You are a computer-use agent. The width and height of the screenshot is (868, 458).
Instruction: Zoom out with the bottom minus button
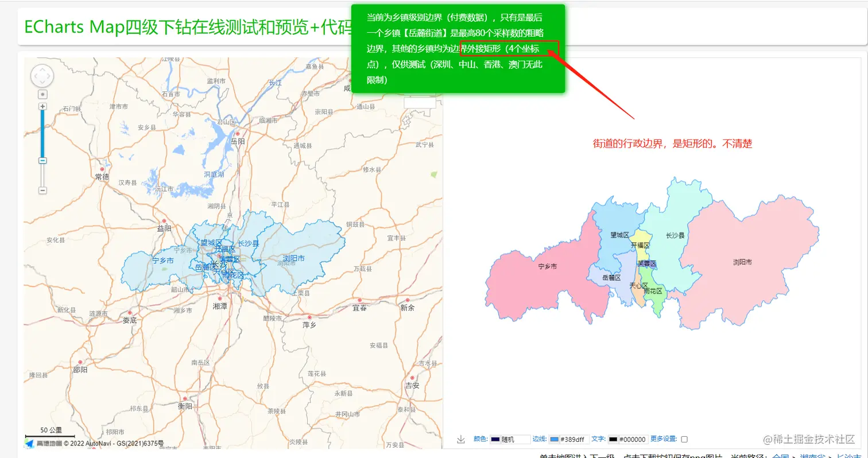42,190
